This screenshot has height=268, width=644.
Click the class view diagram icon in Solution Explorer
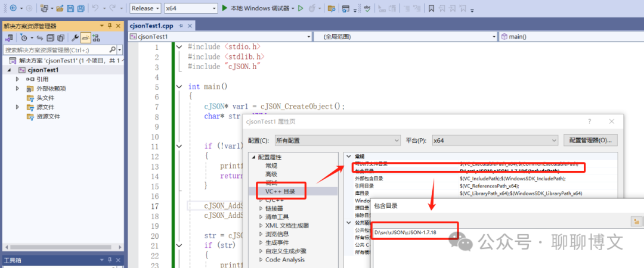point(96,38)
